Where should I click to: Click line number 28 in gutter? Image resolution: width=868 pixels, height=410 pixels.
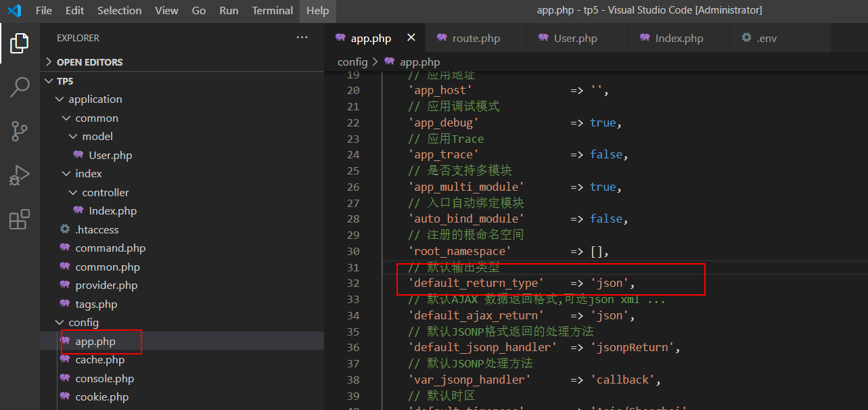click(352, 219)
